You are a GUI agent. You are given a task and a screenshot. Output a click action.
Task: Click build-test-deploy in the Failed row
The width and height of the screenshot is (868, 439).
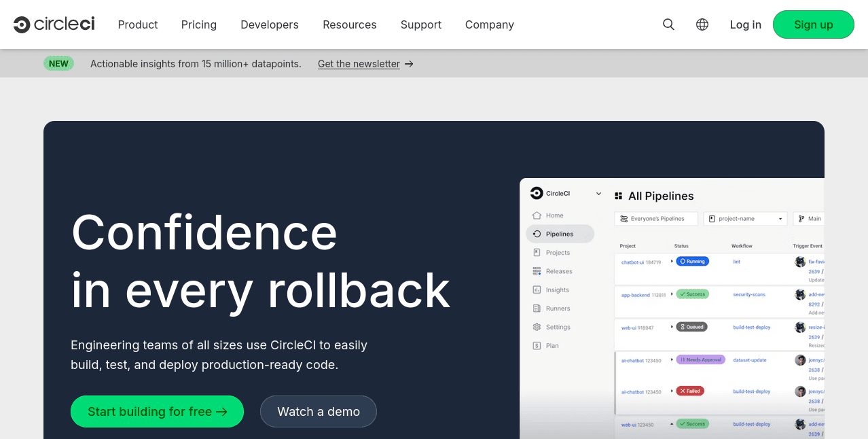click(752, 391)
